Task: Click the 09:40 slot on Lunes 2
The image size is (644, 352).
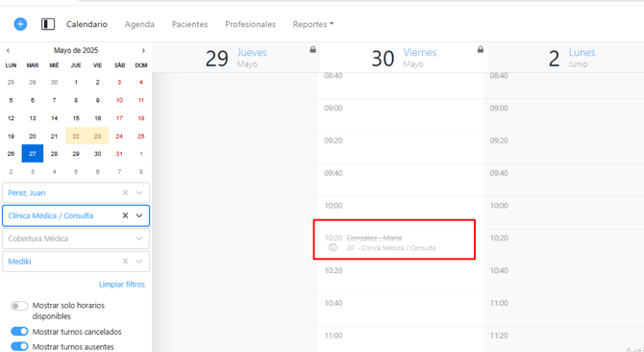Action: (x=563, y=180)
